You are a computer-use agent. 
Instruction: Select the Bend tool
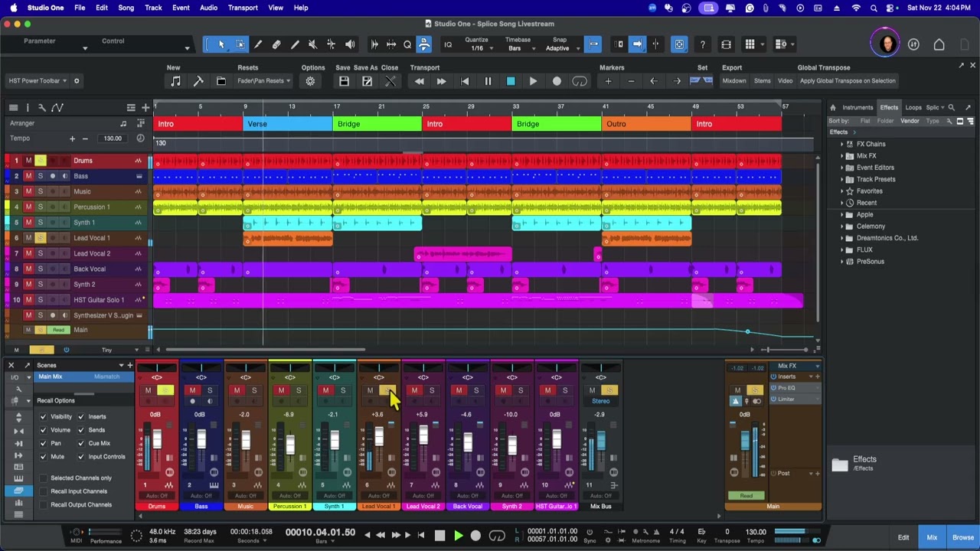click(x=331, y=44)
